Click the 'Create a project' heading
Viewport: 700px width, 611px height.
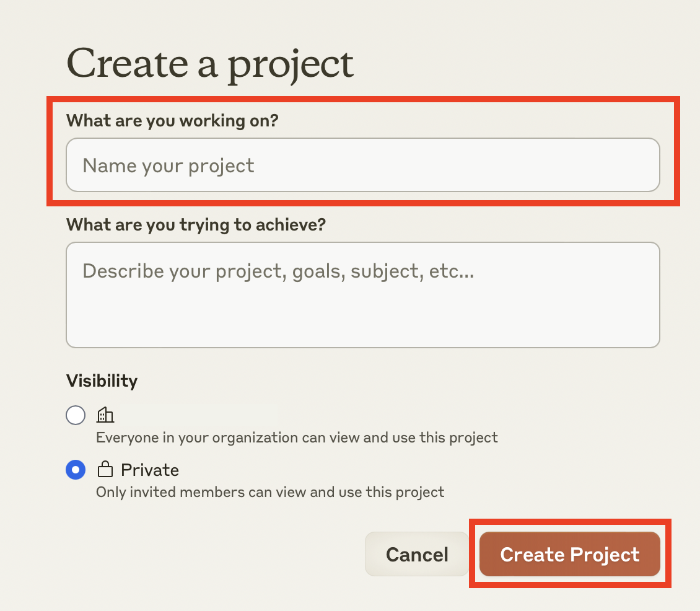pyautogui.click(x=211, y=64)
